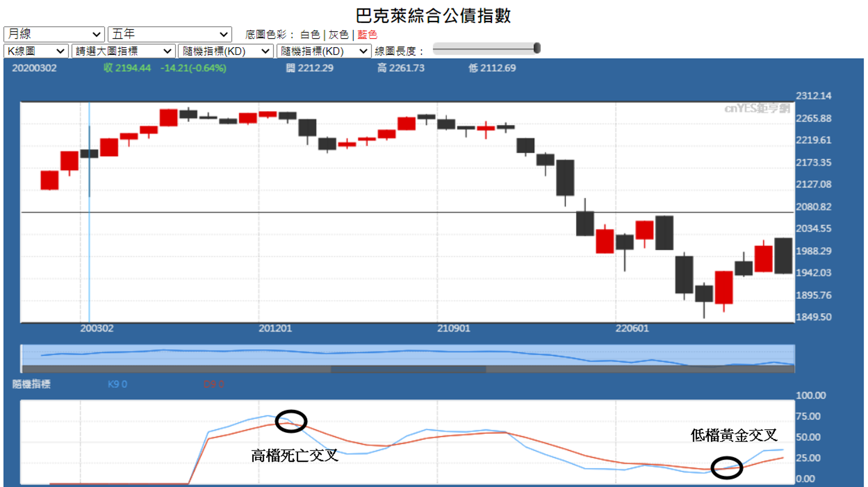Click the 低 2112.69 low value
868x487 pixels.
tap(492, 68)
